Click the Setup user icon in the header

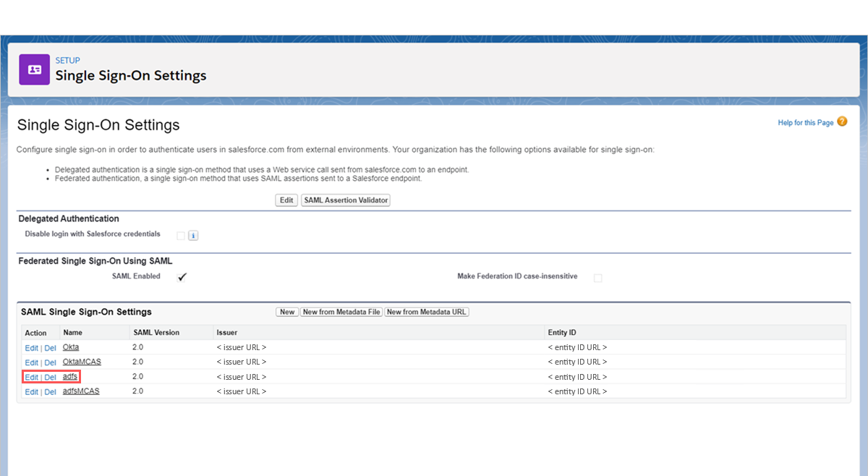pos(34,69)
